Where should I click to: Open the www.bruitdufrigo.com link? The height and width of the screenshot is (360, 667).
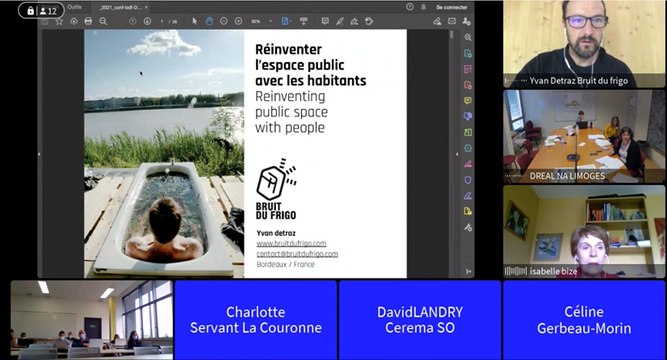[x=291, y=243]
